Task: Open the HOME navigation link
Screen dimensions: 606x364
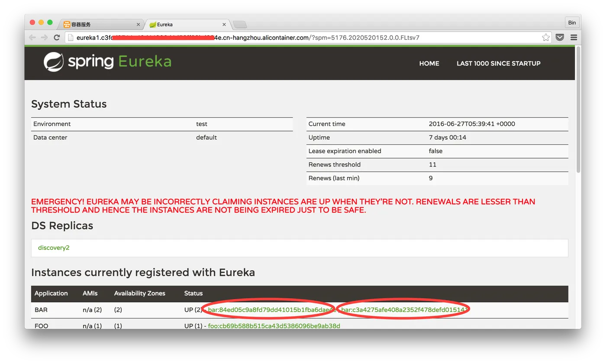Action: click(429, 63)
